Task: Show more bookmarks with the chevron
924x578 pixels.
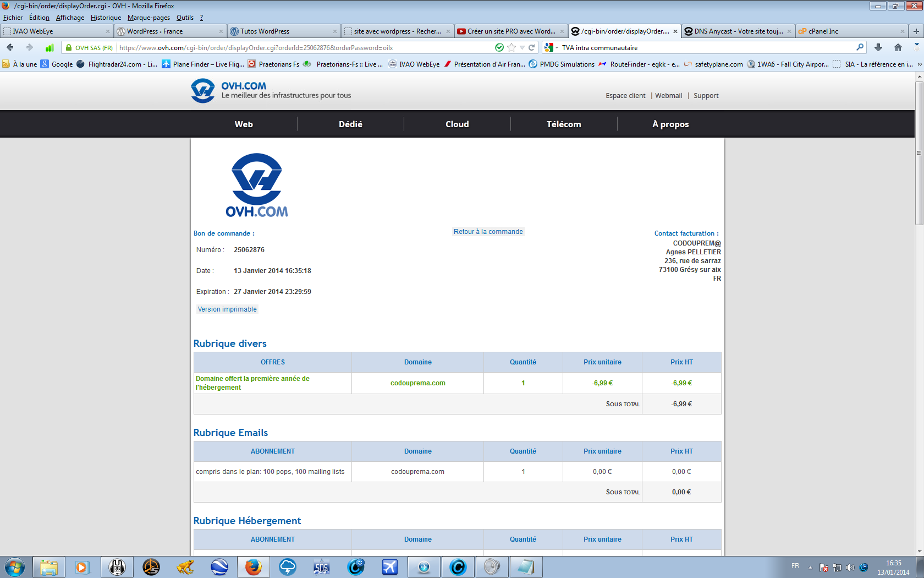Action: (919, 64)
